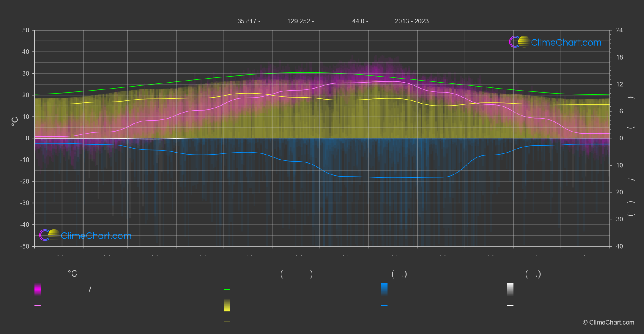Open the ClimeChart.com watermark link above the -50 label

[x=96, y=236]
